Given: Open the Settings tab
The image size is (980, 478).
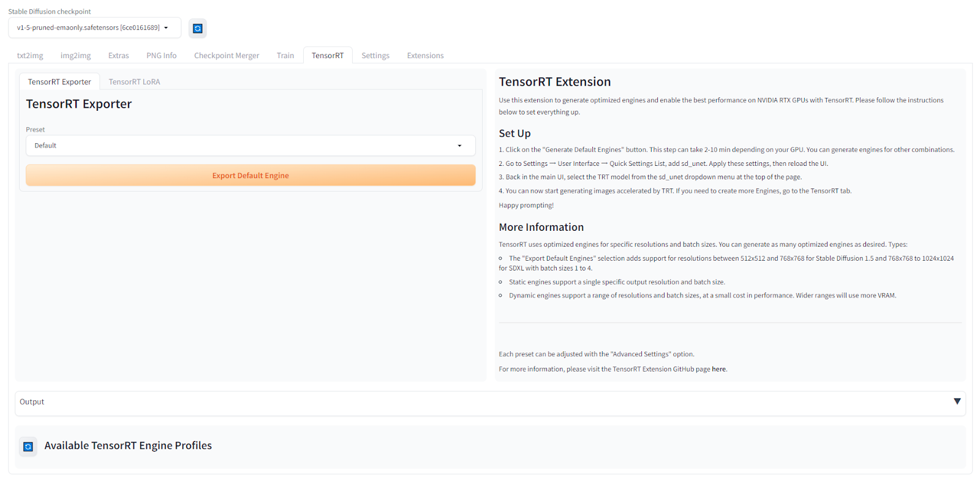Looking at the screenshot, I should (x=375, y=56).
